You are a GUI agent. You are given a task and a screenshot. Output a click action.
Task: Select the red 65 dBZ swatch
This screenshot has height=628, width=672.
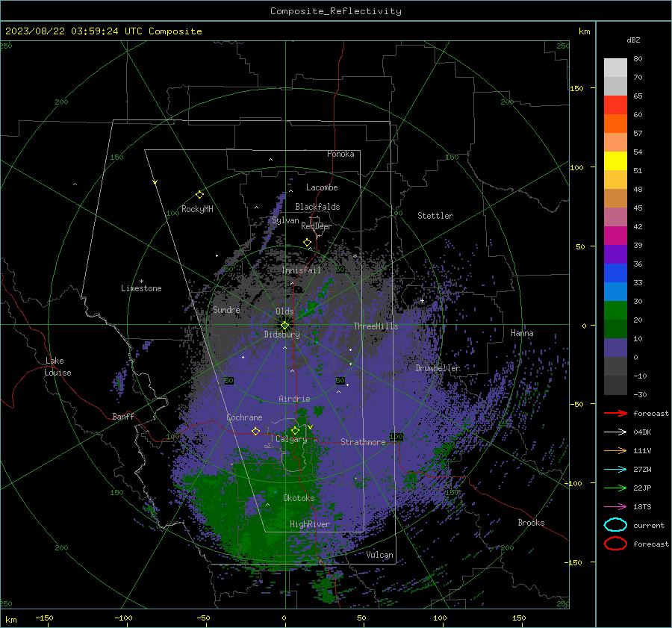tap(615, 105)
